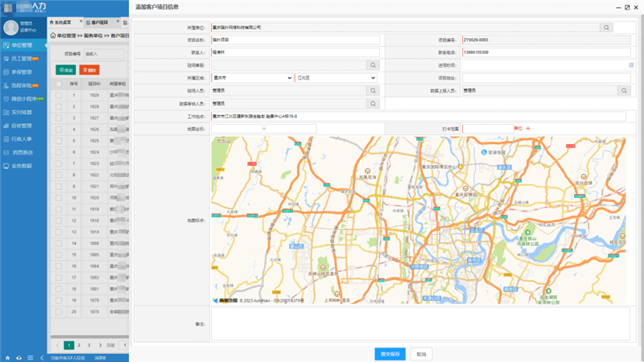Go to page 3 of the list
Screen dimensions: 644x362
click(89, 345)
